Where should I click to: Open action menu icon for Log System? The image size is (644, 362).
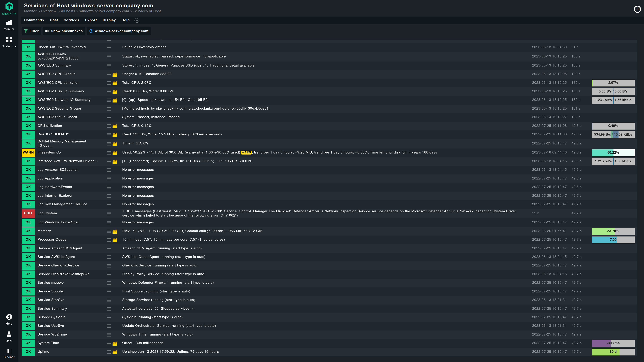[x=109, y=214]
